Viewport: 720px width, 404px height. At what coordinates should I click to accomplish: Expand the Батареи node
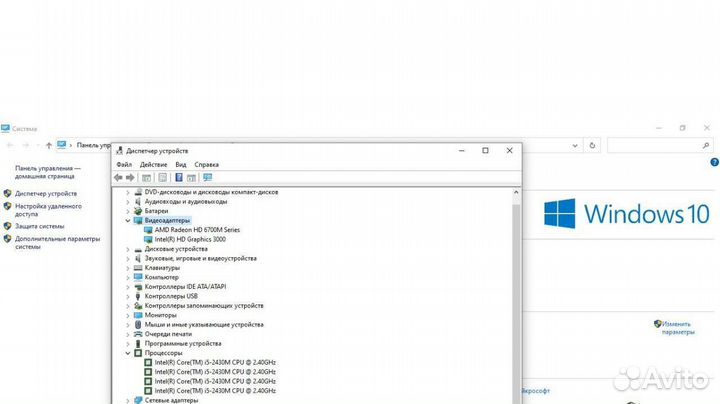[128, 211]
